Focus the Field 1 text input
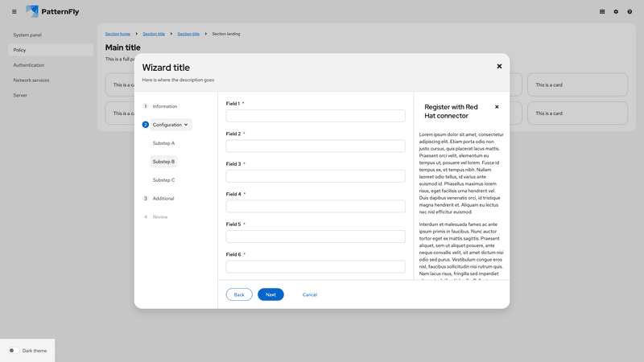The height and width of the screenshot is (362, 644). point(316,116)
